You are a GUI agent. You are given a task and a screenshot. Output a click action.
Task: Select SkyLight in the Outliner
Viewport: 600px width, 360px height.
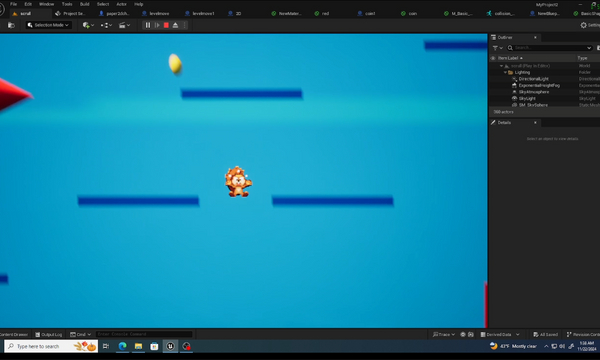pos(527,98)
